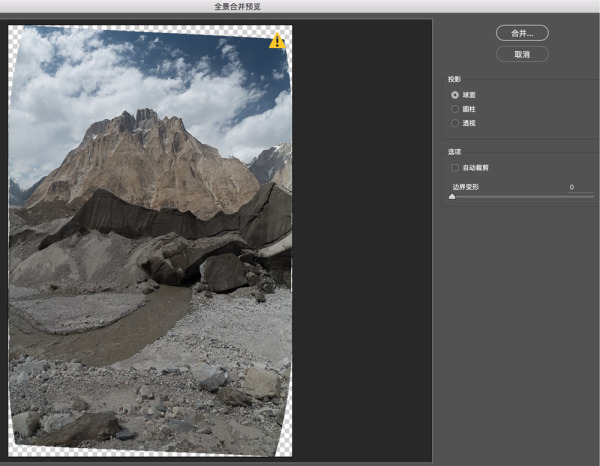Viewport: 600px width, 466px height.
Task: Select the 球面 projection radio button
Action: 455,95
